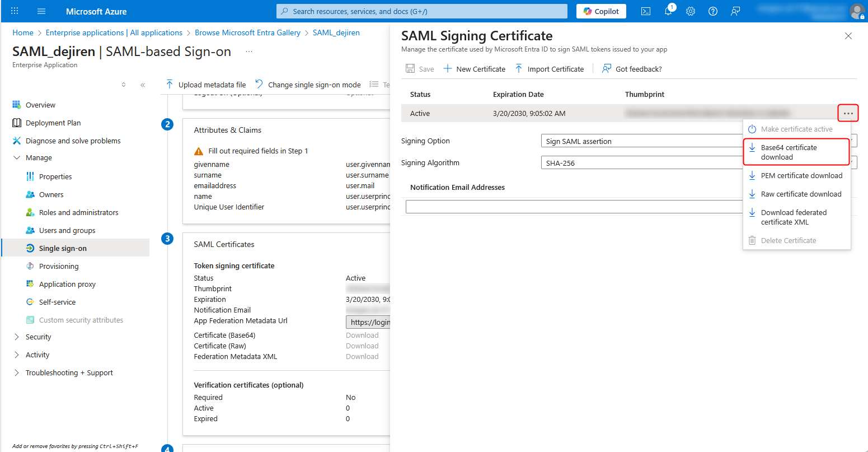Open portal settings gear

coord(691,11)
